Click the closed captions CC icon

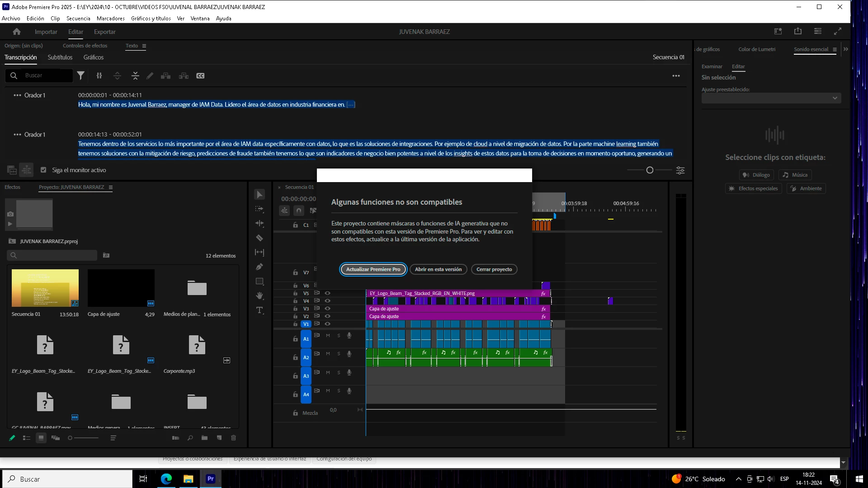coord(200,76)
